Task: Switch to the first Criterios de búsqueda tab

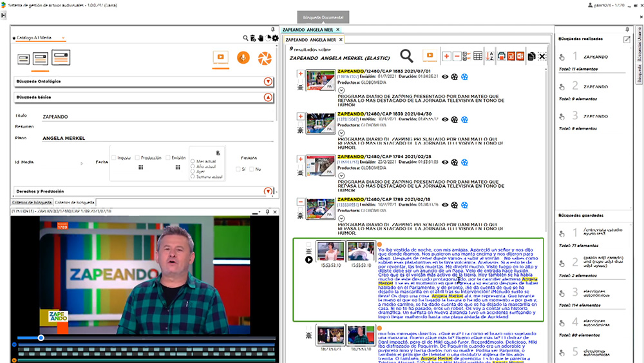Action: pyautogui.click(x=32, y=202)
